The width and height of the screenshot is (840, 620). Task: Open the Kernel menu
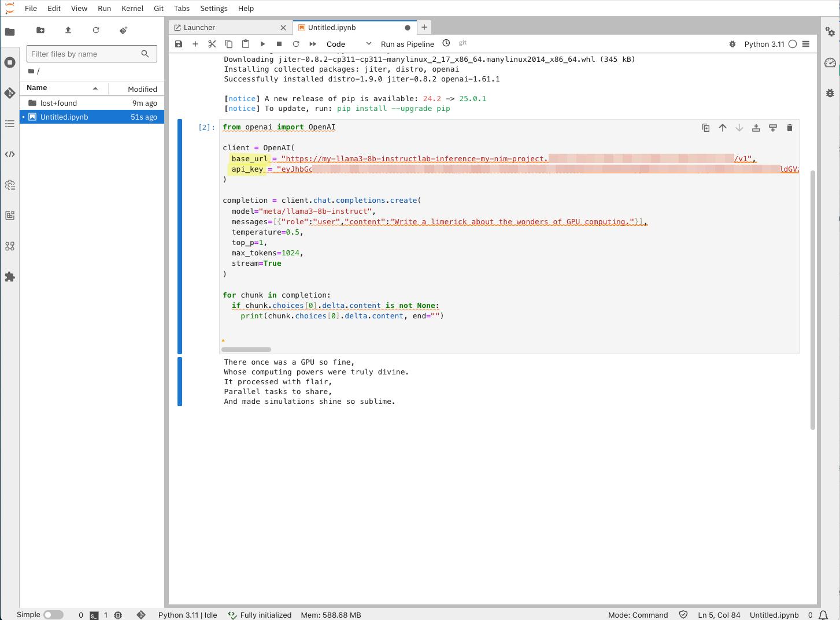pyautogui.click(x=132, y=8)
